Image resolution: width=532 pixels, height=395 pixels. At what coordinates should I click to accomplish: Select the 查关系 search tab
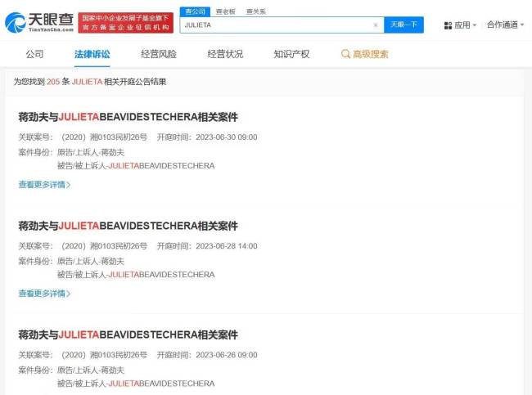pos(256,11)
